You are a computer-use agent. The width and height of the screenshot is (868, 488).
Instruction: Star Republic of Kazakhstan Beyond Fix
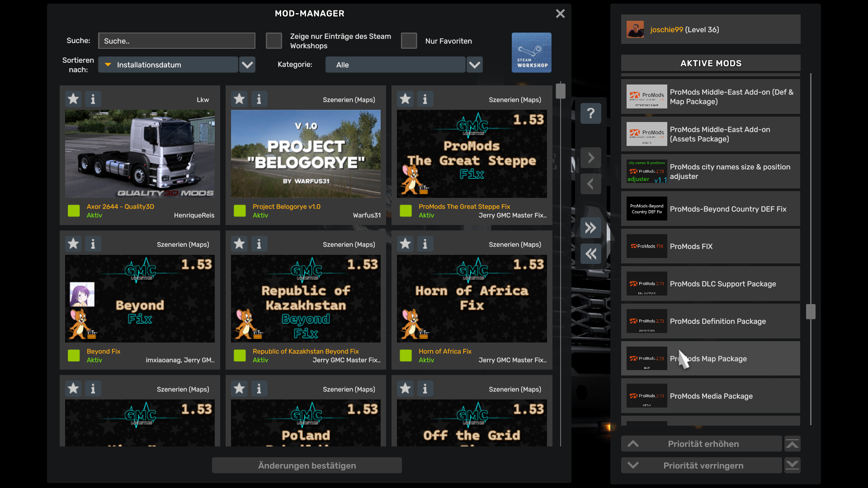[x=239, y=244]
